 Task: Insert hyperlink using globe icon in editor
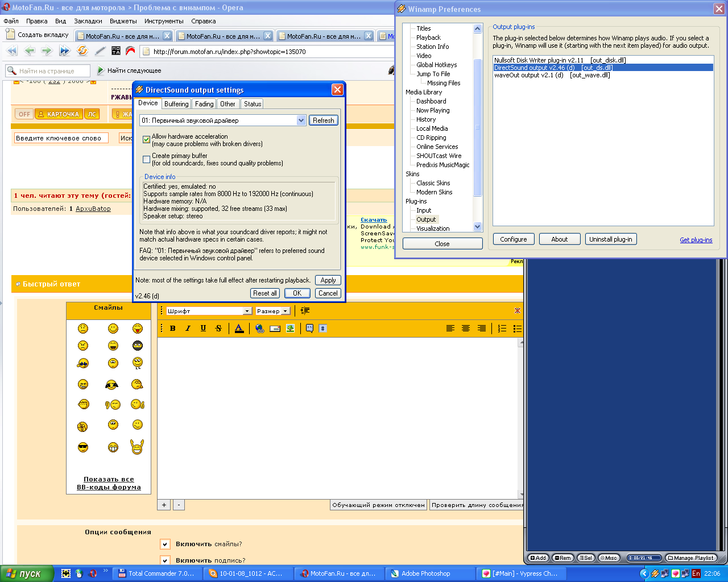click(x=259, y=328)
